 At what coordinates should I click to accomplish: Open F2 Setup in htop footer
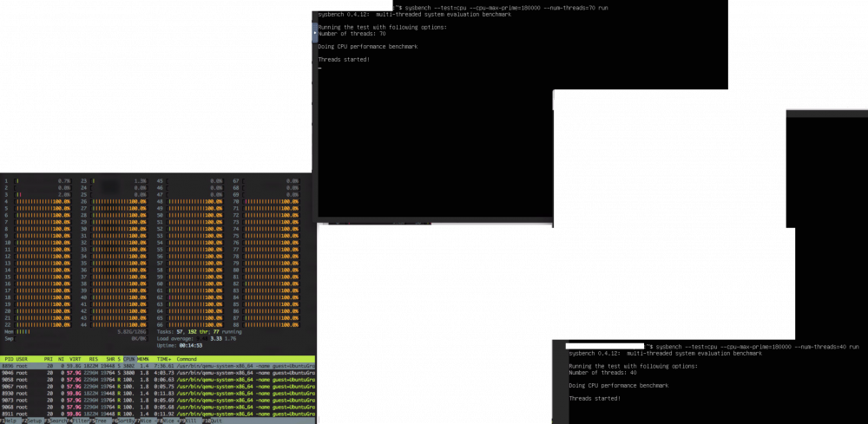[34, 421]
